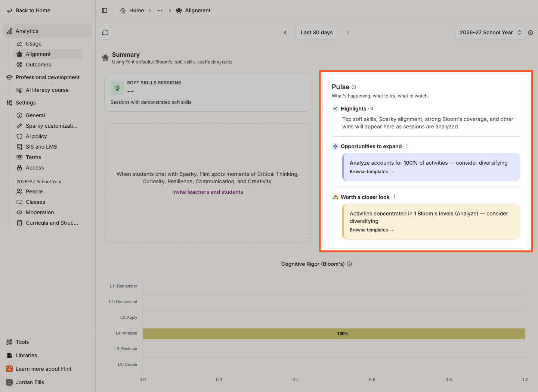Viewport: 538px width, 392px height.
Task: Click the info icon beside Pulse
Action: 354,87
